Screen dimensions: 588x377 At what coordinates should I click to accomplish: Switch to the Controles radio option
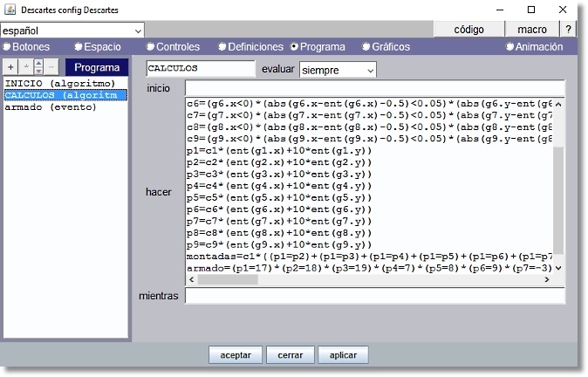[x=150, y=47]
